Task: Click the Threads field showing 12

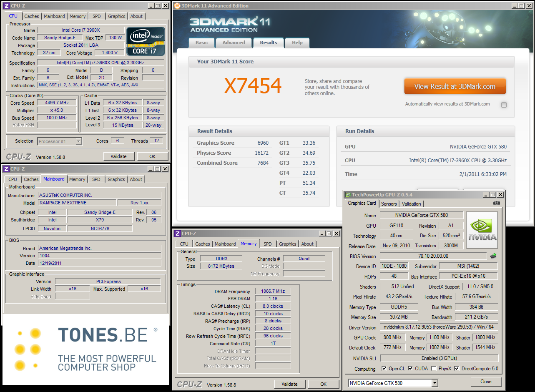Action: pos(156,141)
